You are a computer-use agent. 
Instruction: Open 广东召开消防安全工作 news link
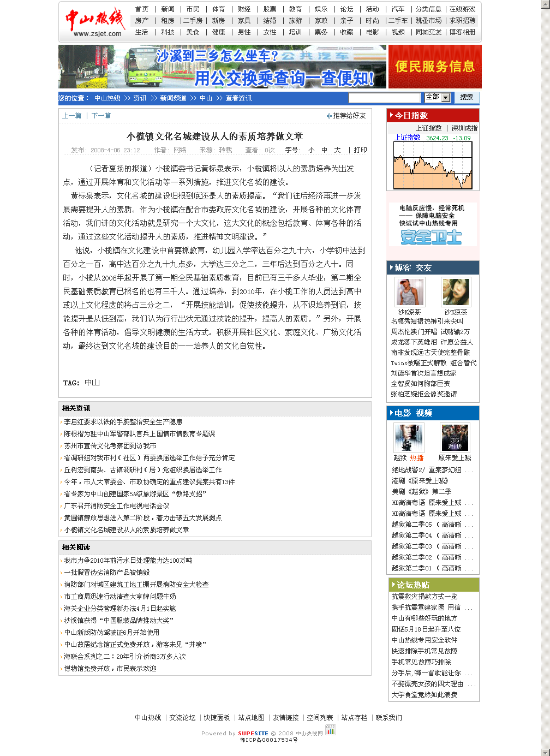pos(117,506)
